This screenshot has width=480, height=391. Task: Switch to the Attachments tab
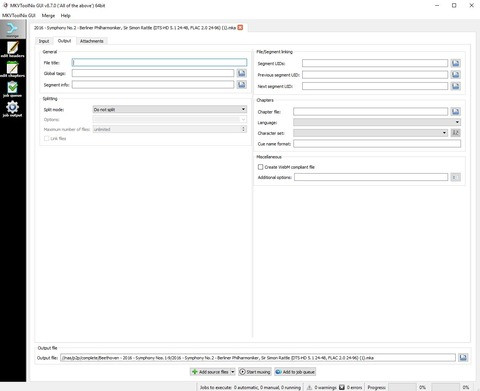tap(92, 41)
